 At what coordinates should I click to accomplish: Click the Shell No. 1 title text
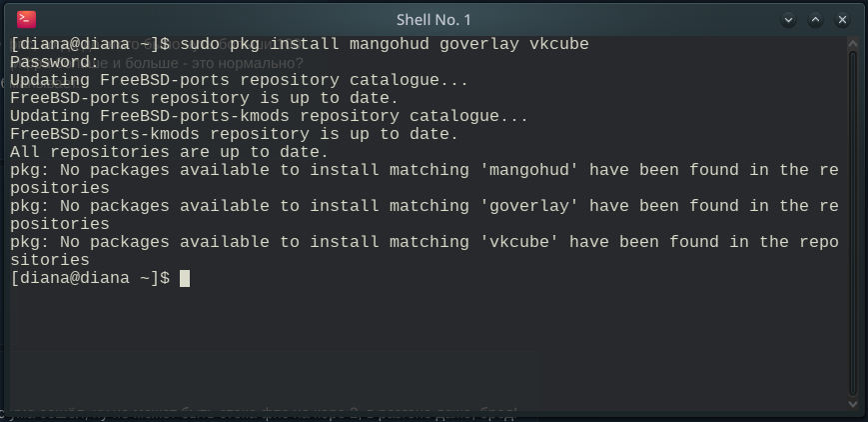434,20
